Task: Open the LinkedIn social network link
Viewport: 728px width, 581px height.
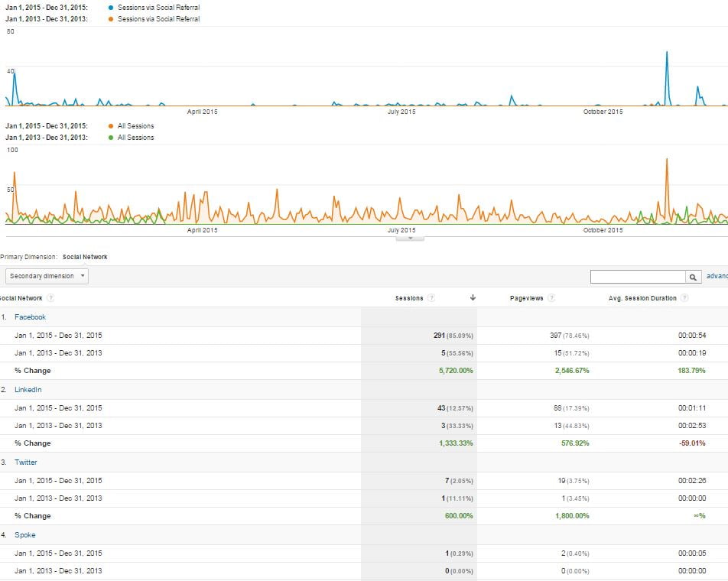Action: (x=28, y=390)
